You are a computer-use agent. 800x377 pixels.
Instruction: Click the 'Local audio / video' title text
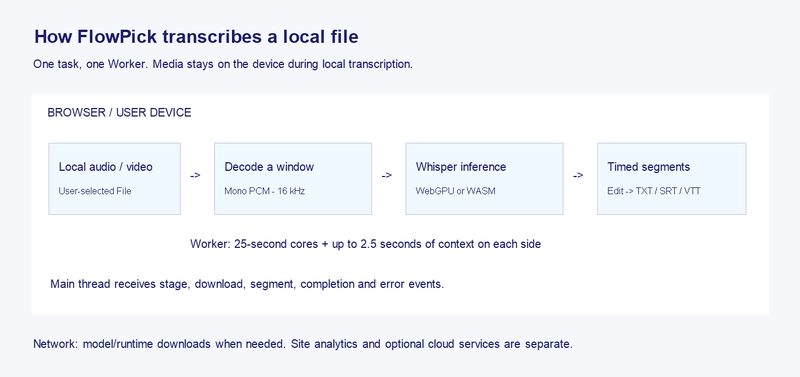pyautogui.click(x=106, y=167)
